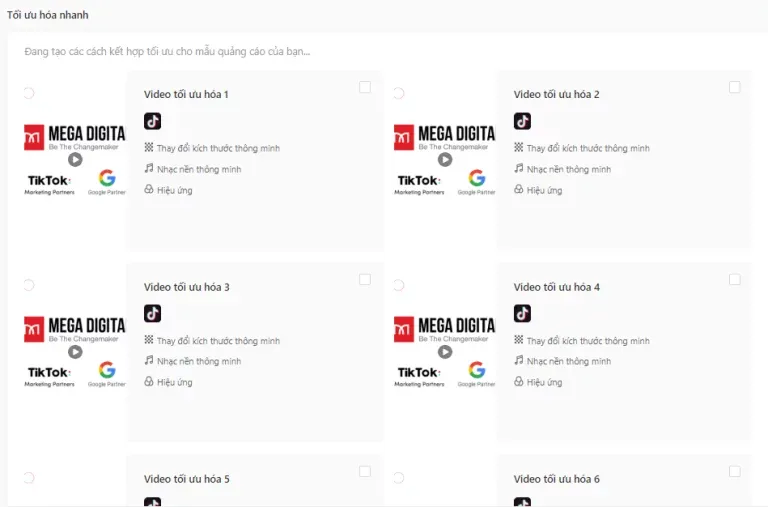This screenshot has width=768, height=507.
Task: Click TikTok icon in Video tối ưu hóa 4
Action: (522, 314)
